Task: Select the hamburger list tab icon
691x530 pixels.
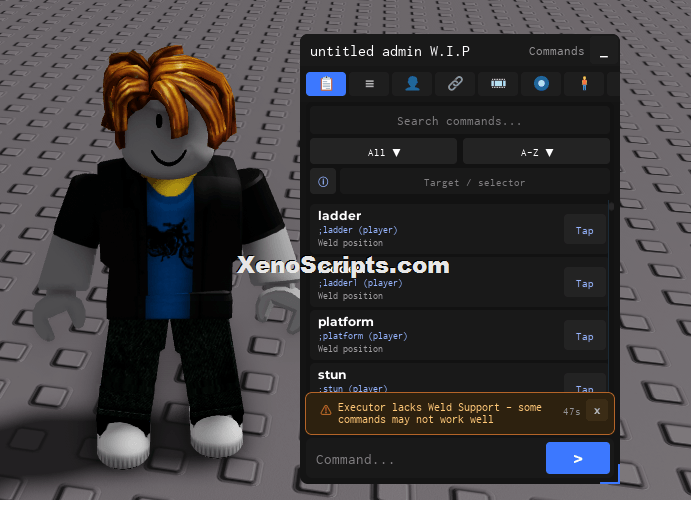Action: [369, 84]
